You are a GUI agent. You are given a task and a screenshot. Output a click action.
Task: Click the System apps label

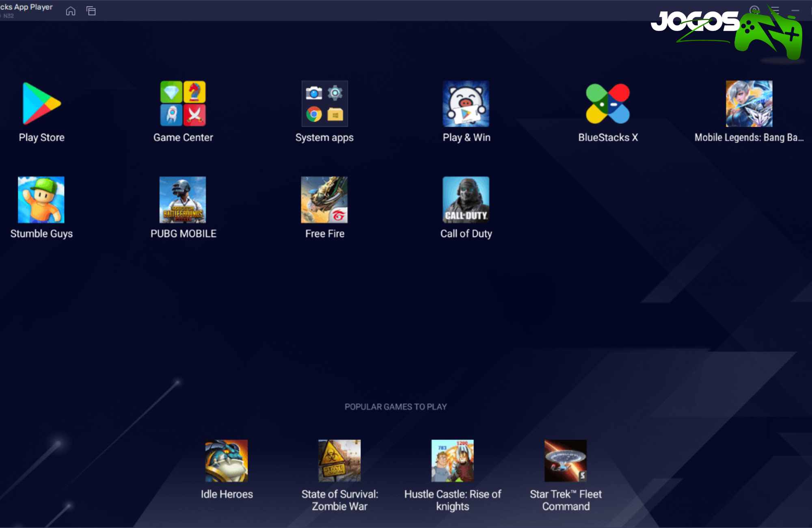(324, 138)
